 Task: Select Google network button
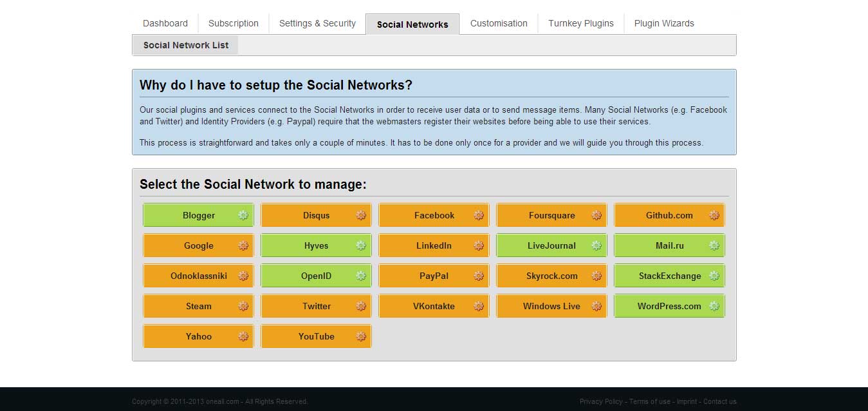click(x=199, y=245)
